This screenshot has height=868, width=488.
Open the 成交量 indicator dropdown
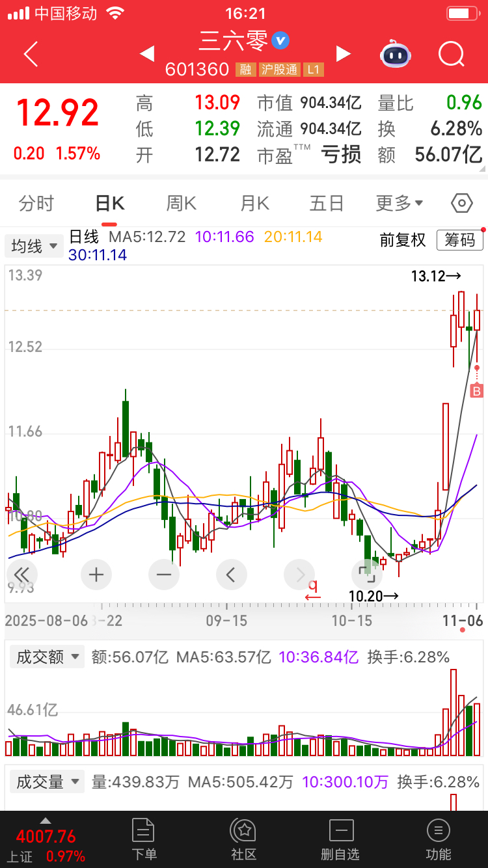point(47,781)
